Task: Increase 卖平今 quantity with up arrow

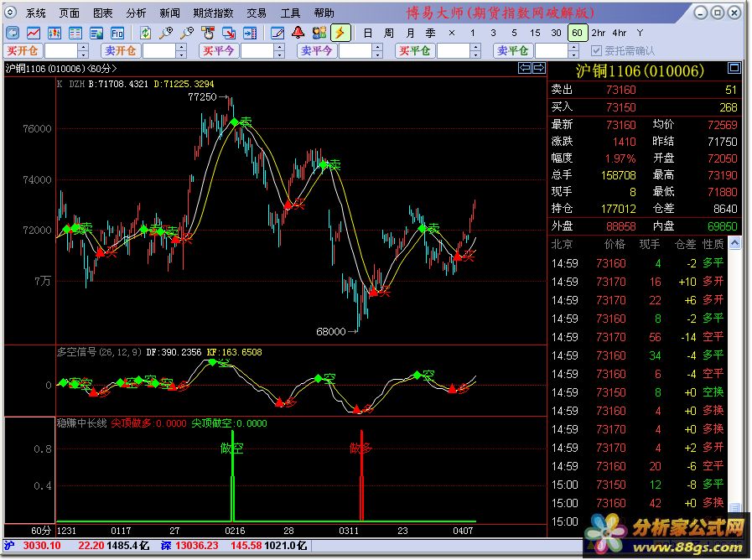Action: click(378, 47)
